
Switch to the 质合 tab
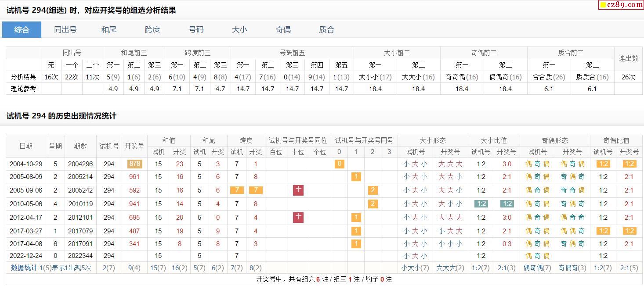coord(326,29)
